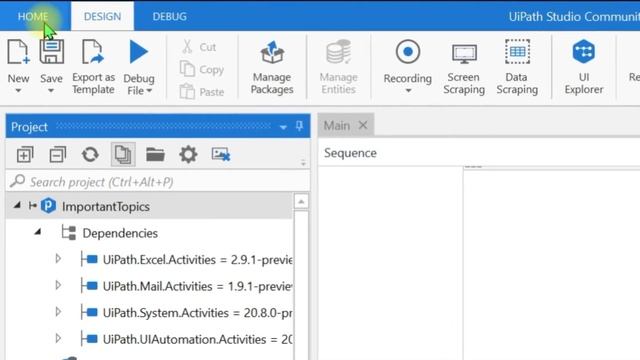The height and width of the screenshot is (360, 640).
Task: Click the Cut scissors icon
Action: (x=187, y=47)
